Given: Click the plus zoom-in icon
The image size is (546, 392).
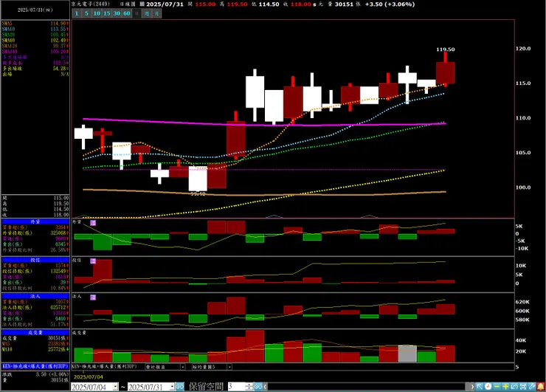Looking at the screenshot, I should [x=505, y=386].
